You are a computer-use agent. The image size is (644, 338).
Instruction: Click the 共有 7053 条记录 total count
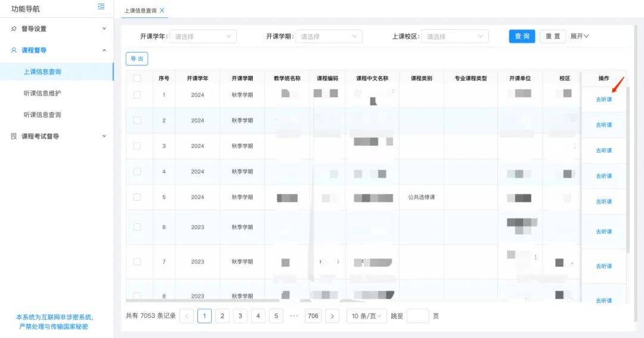tap(151, 316)
